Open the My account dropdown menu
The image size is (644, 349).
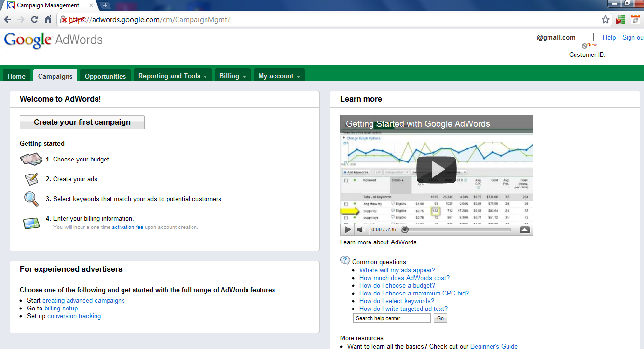coord(279,76)
